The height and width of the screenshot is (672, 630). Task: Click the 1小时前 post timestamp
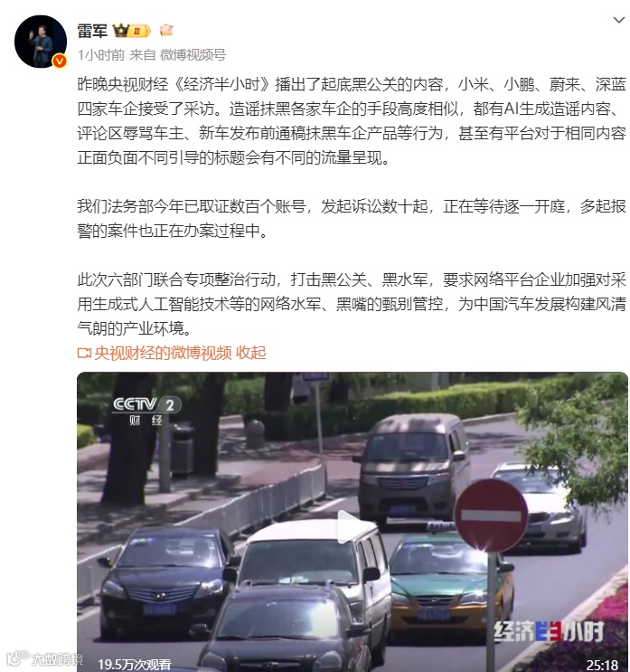(101, 55)
